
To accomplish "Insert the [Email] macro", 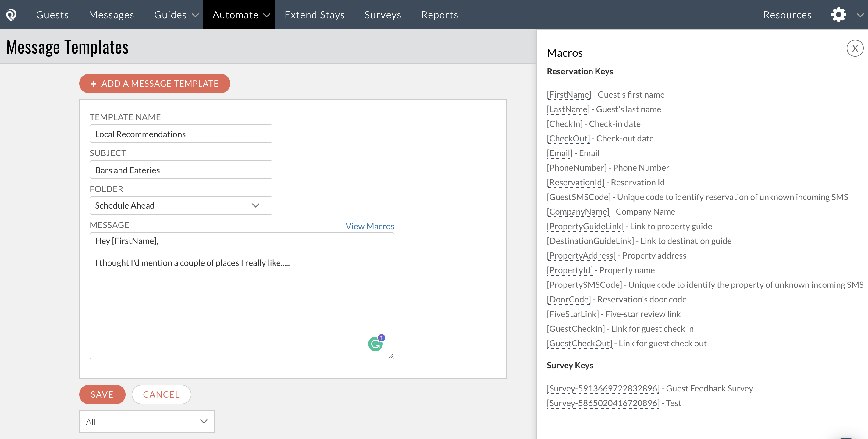I will tap(559, 153).
